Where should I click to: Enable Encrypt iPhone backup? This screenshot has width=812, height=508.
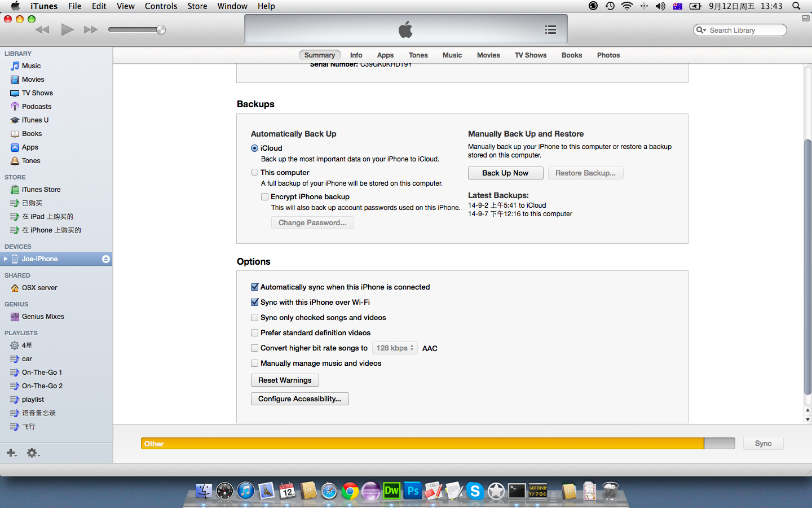tap(264, 197)
